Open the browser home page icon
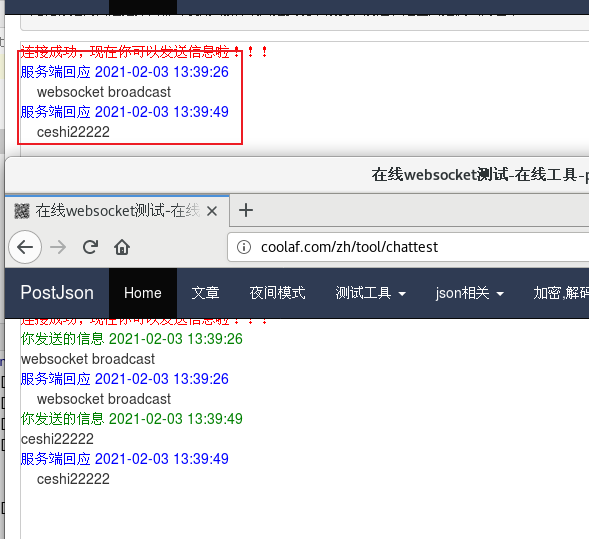The width and height of the screenshot is (589, 539). [122, 247]
